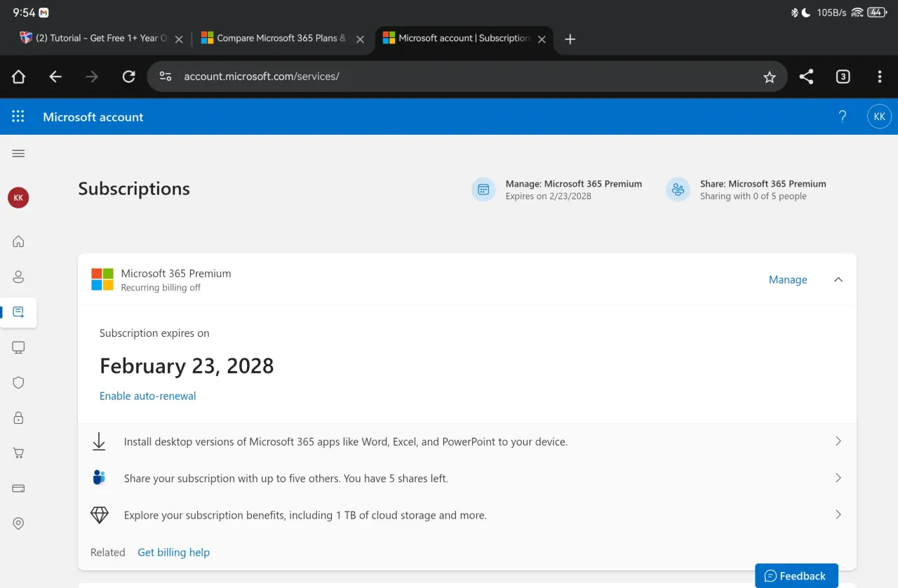Click the browser home button
The image size is (898, 588).
pyautogui.click(x=18, y=76)
